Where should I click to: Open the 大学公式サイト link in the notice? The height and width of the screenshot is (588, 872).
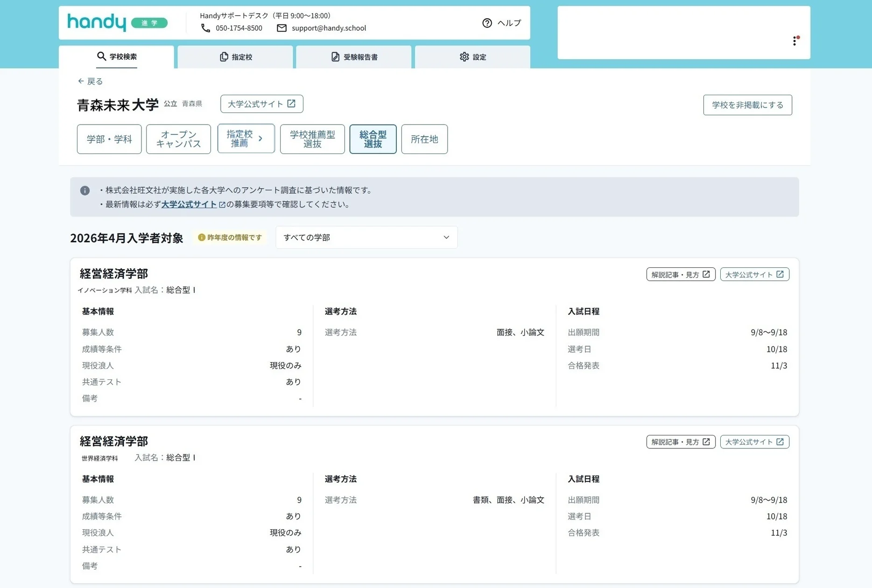coord(189,204)
